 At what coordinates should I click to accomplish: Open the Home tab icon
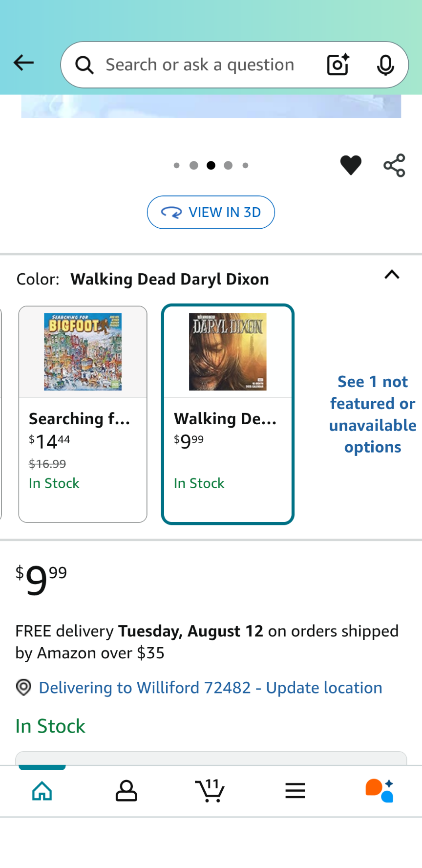[x=42, y=790]
